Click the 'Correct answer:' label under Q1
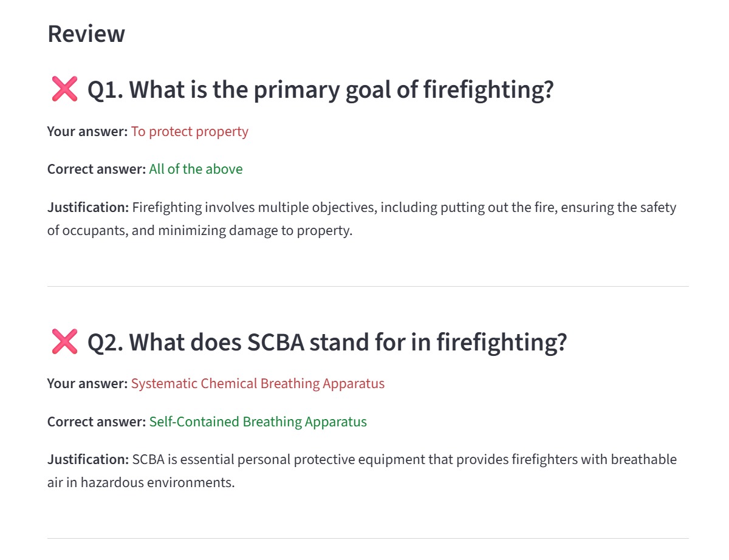Screen dimensions: 729x560 pos(97,169)
